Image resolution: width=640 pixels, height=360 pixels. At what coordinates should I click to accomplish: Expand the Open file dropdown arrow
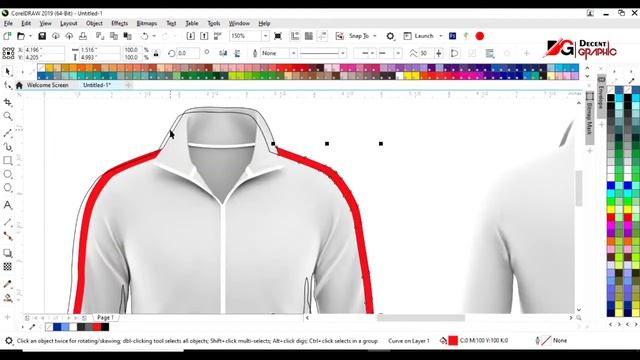(30, 36)
